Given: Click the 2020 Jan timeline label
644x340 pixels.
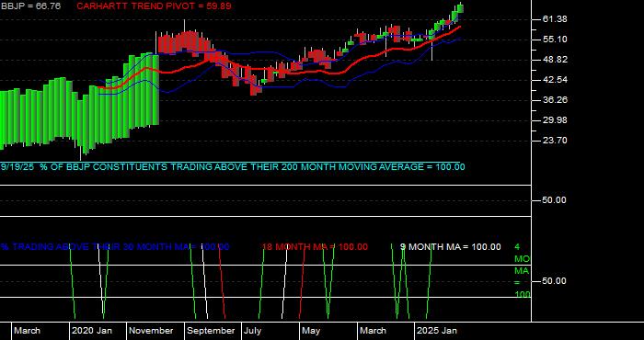Looking at the screenshot, I should [x=92, y=331].
